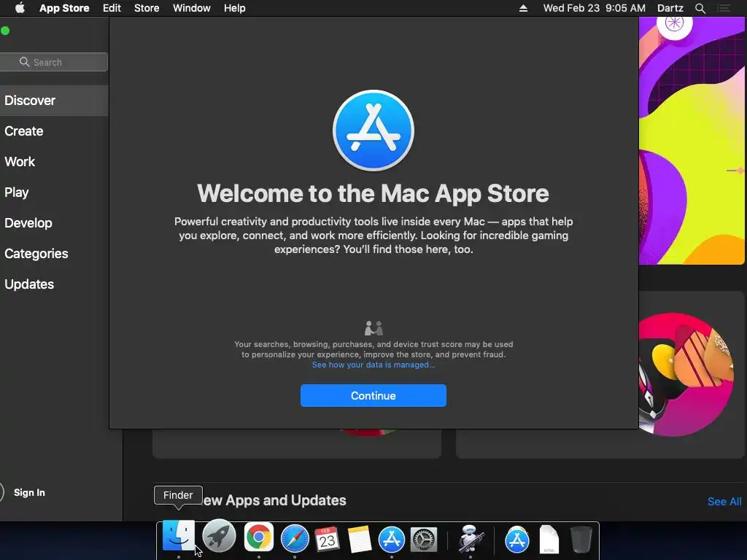This screenshot has height=560, width=747.
Task: Open System Preferences gear in dock
Action: tap(424, 540)
